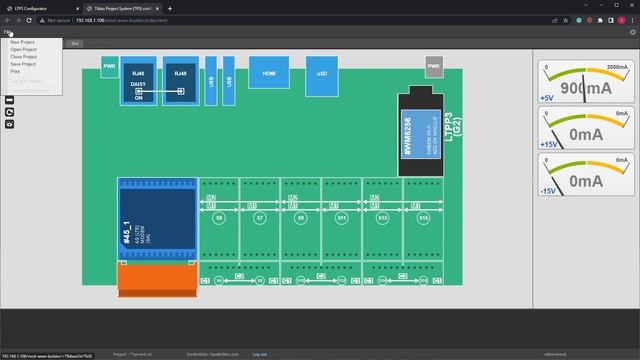
Task: Open Chrome three-dot menu
Action: pyautogui.click(x=633, y=20)
